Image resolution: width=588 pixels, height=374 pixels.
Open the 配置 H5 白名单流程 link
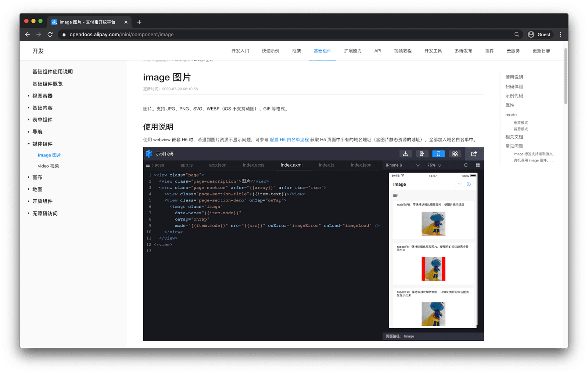coord(291,139)
